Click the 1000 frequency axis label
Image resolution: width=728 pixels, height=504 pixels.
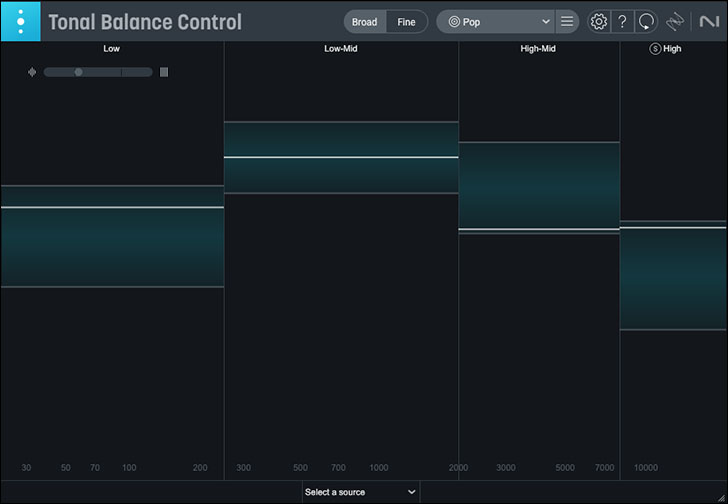click(379, 468)
